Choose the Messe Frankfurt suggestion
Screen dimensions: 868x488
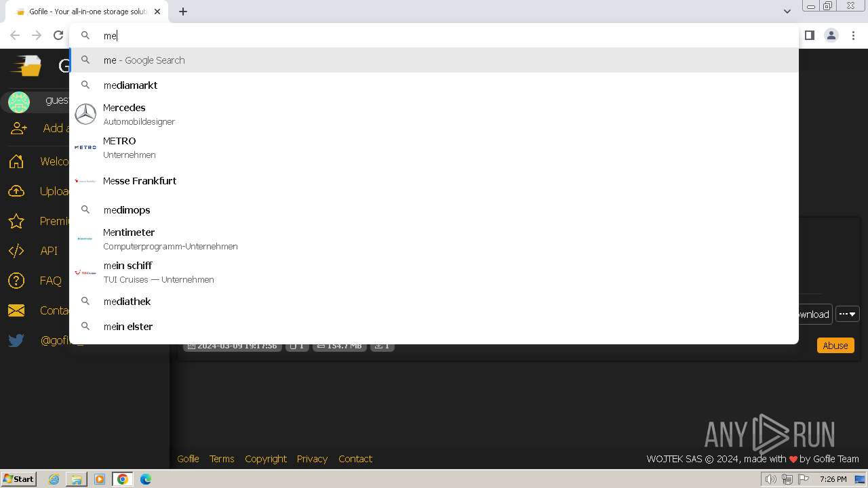coord(434,181)
